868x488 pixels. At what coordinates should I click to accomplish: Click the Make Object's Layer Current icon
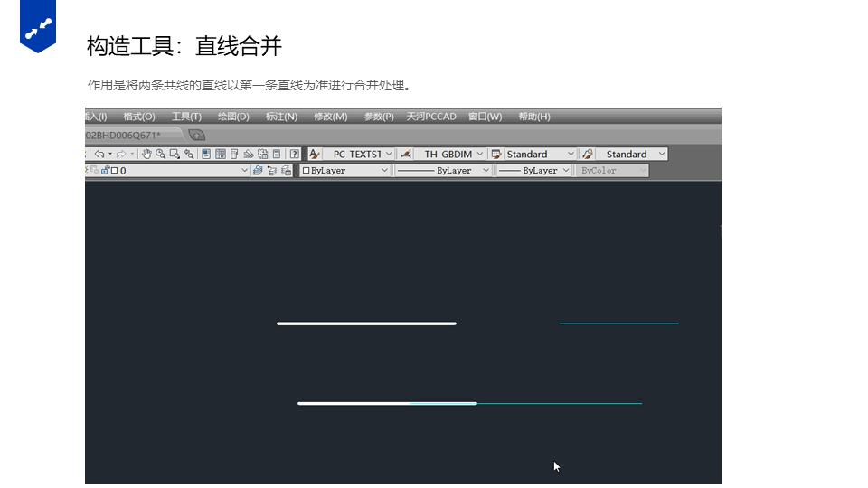pos(258,171)
